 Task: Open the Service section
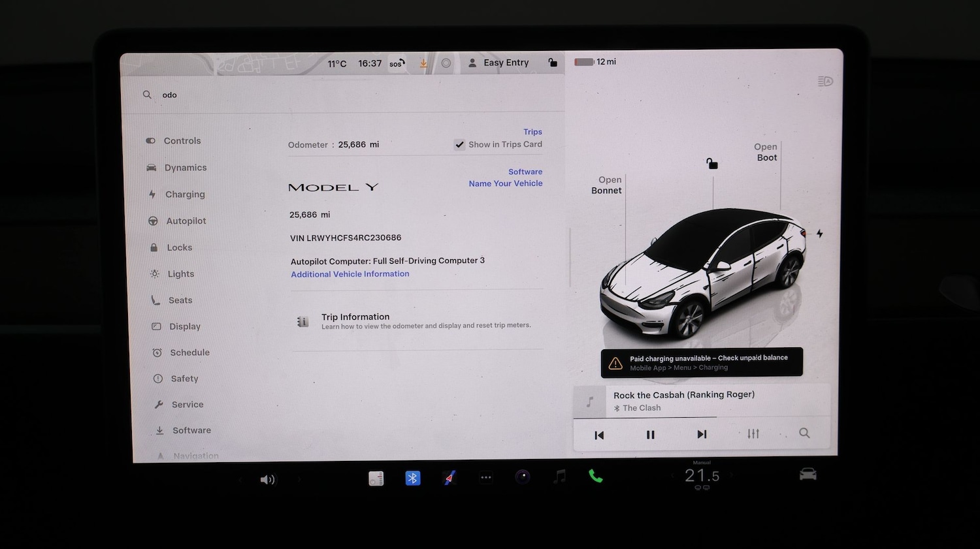point(187,404)
